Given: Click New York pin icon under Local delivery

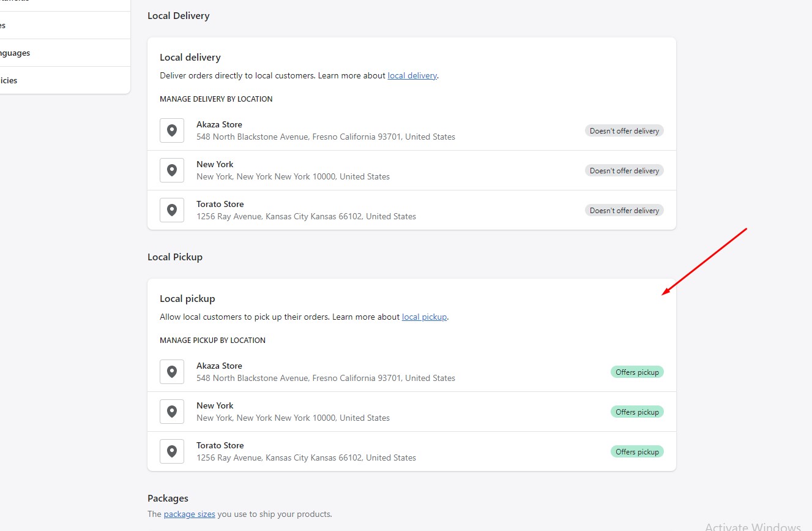Looking at the screenshot, I should point(172,170).
